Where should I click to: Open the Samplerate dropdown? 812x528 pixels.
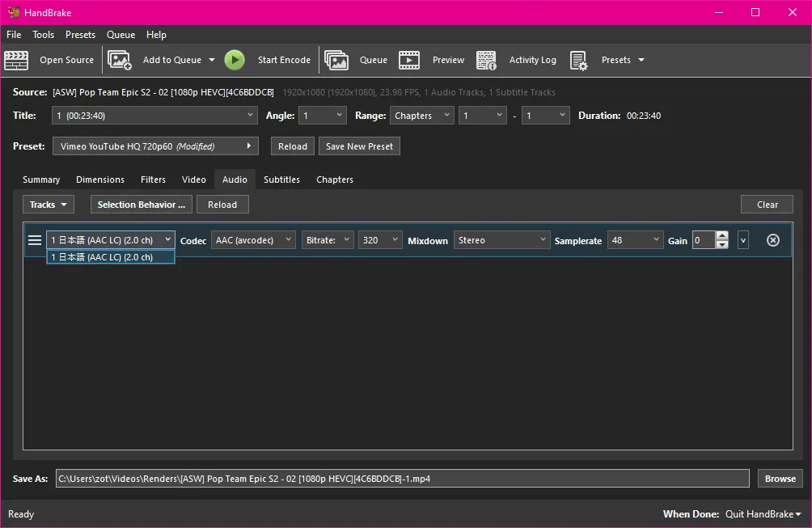(x=635, y=239)
